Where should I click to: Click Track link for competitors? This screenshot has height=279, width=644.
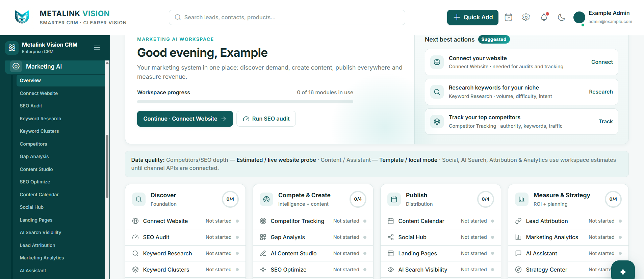606,122
